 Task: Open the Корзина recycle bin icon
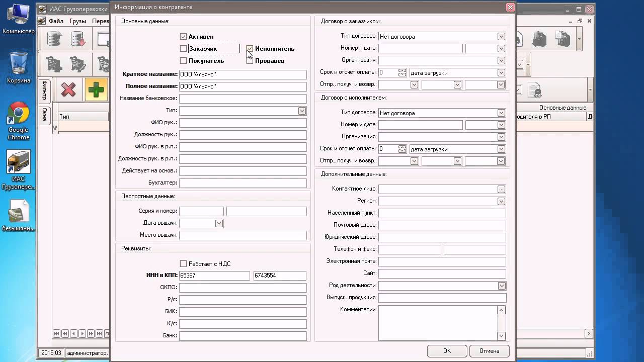19,67
